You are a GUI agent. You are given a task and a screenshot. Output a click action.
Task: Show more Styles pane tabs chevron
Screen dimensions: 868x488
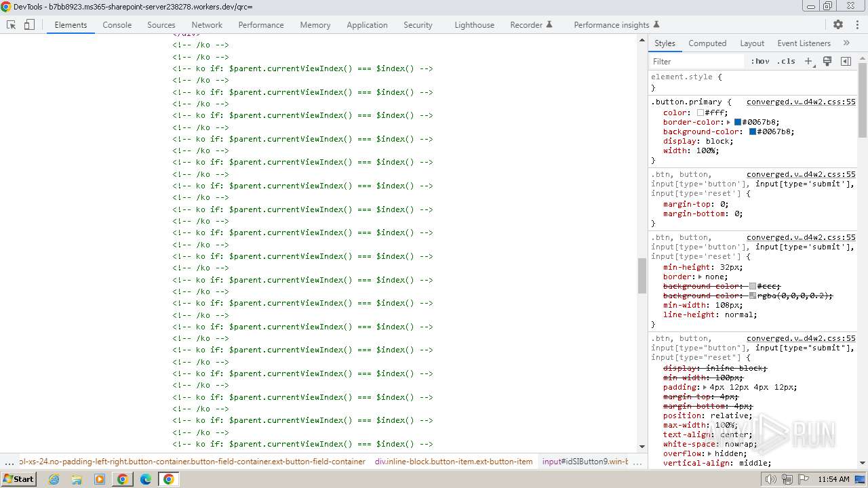point(846,43)
